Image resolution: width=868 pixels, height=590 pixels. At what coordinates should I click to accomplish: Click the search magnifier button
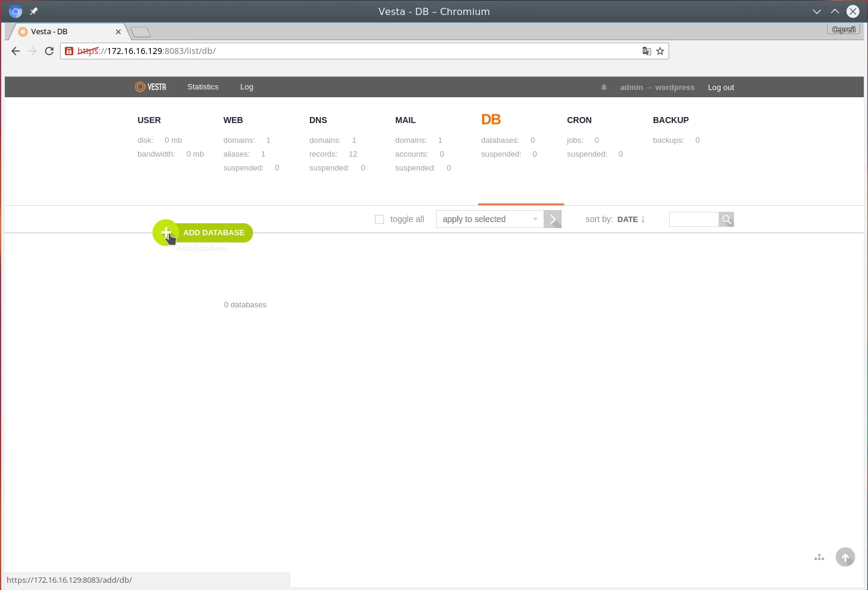tap(726, 220)
